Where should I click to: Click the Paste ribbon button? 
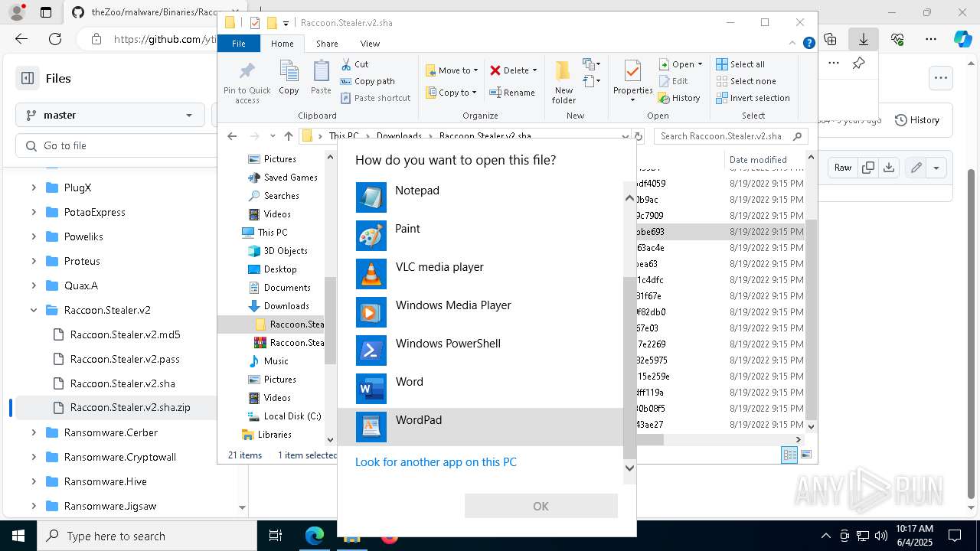pos(321,78)
